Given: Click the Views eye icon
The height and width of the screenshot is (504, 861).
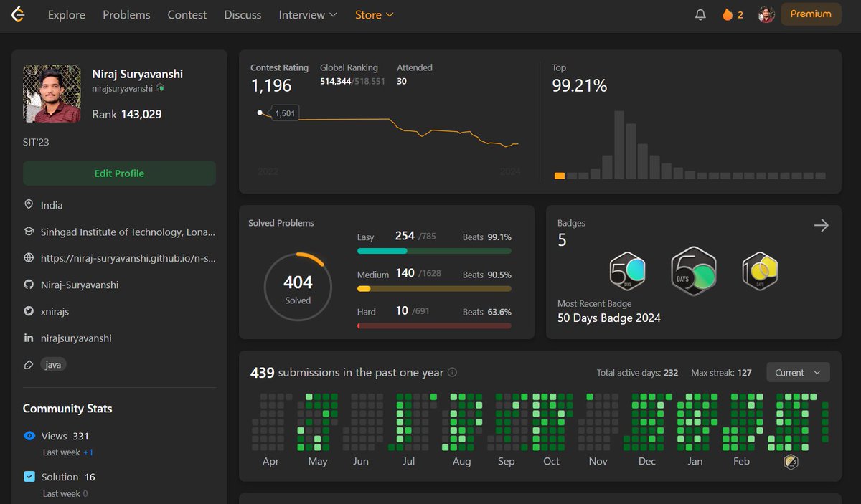Looking at the screenshot, I should click(29, 436).
